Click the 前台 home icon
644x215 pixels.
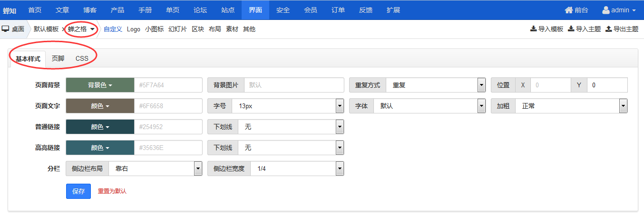(569, 10)
